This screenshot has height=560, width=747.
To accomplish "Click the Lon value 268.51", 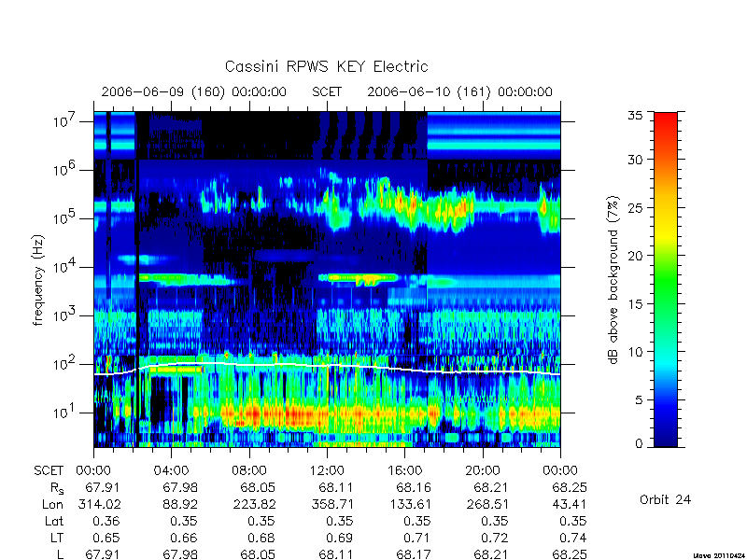I will point(487,504).
